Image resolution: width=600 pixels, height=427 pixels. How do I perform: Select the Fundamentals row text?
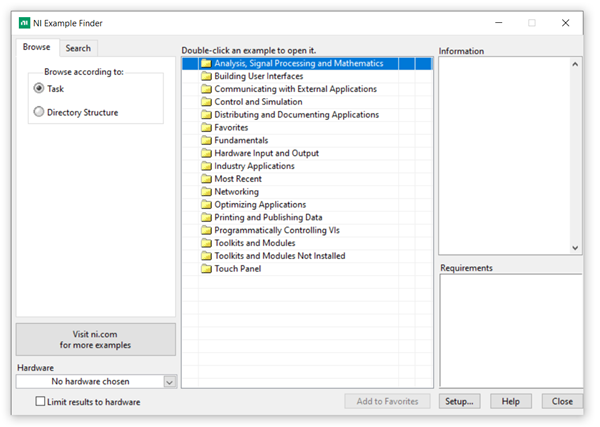[241, 140]
